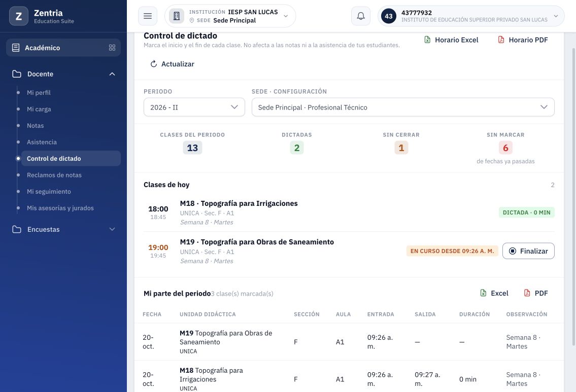
Task: Collapse the Docente section chevron
Action: (112, 74)
